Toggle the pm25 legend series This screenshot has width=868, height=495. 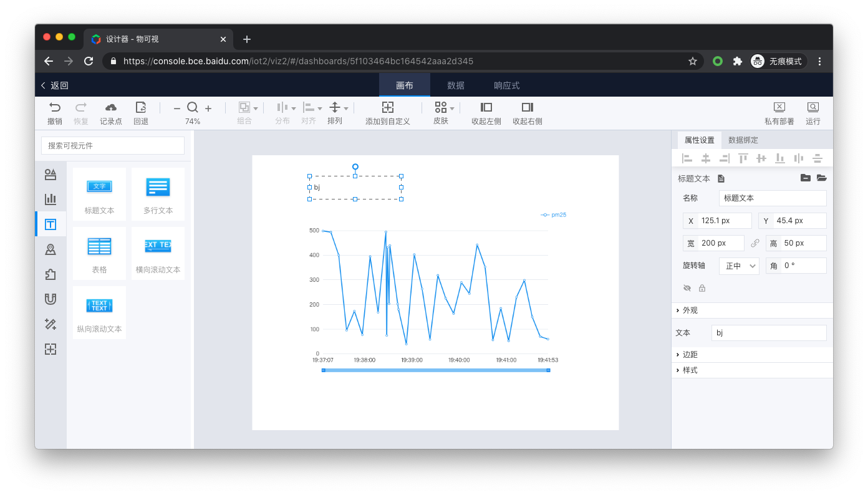[554, 215]
